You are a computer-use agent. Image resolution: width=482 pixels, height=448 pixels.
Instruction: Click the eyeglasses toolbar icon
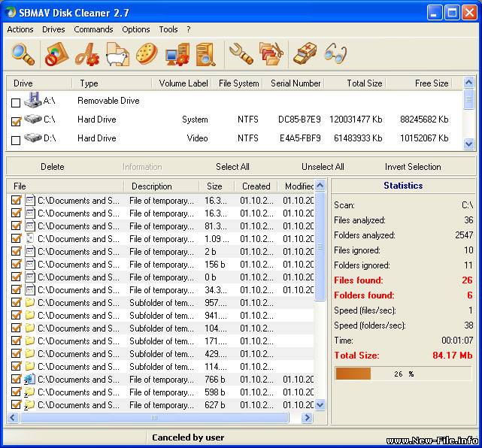pos(335,54)
